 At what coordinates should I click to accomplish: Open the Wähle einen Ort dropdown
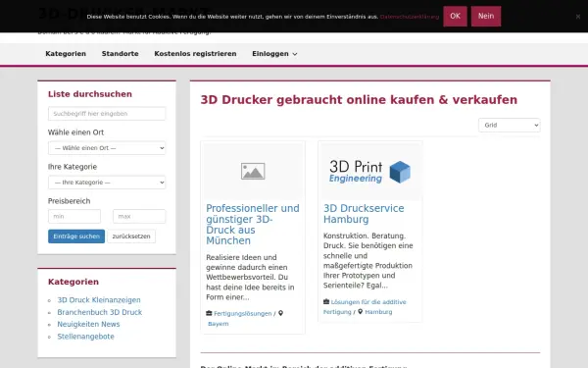[x=107, y=148]
